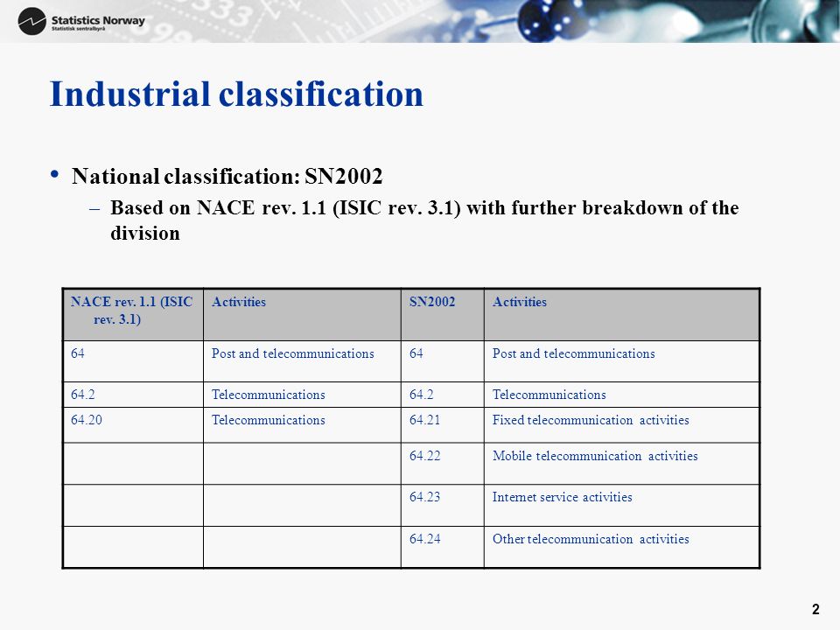Click the '64.22' code cell

(442, 464)
